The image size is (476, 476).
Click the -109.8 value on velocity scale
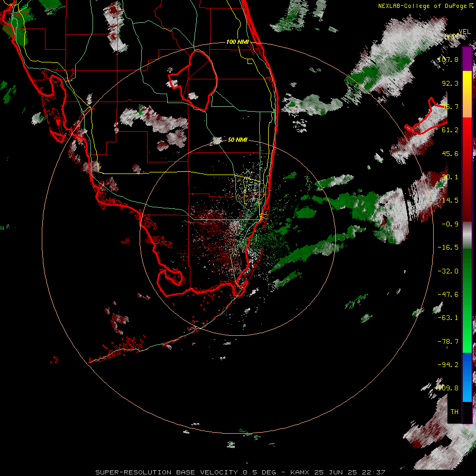[x=447, y=388]
